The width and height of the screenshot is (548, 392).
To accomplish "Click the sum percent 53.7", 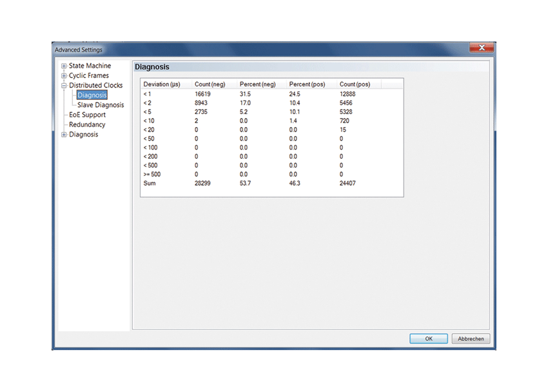I will (x=245, y=183).
